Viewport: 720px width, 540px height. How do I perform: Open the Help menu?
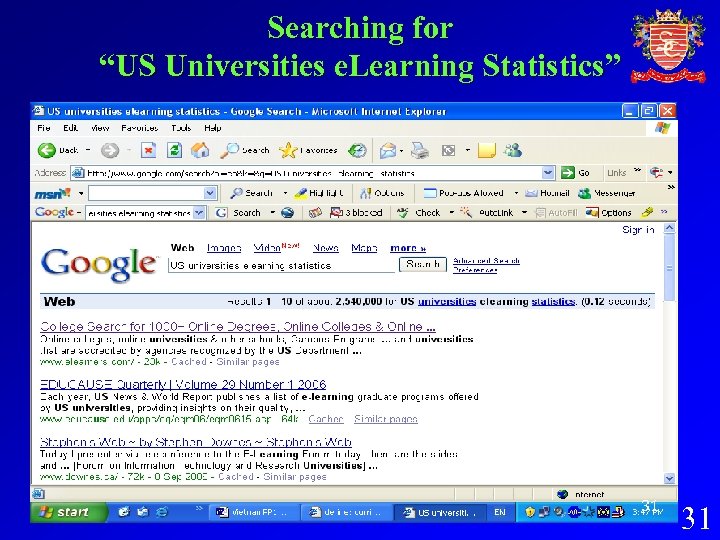[x=213, y=128]
